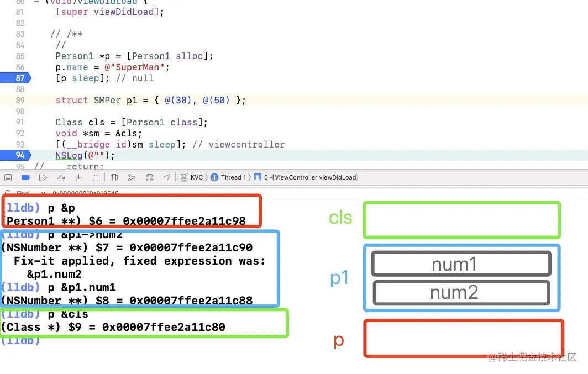Continue program execution
Screen dimensions: 588x374
[43, 178]
